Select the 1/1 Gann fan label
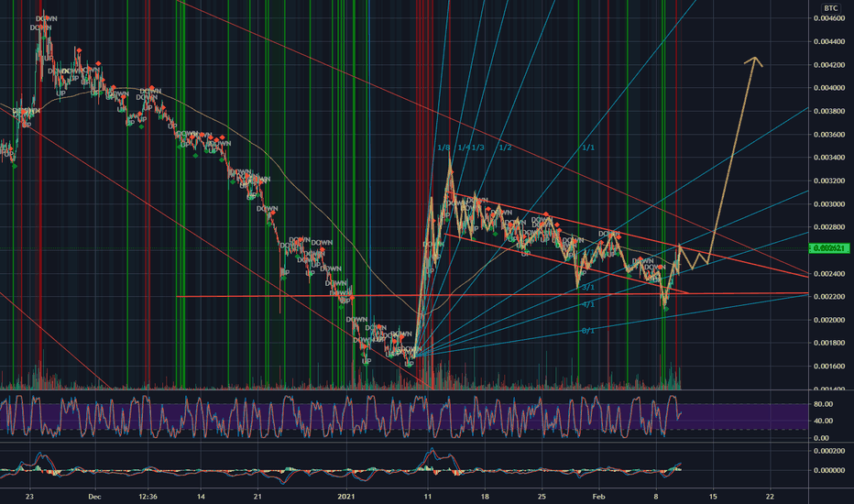 point(588,148)
